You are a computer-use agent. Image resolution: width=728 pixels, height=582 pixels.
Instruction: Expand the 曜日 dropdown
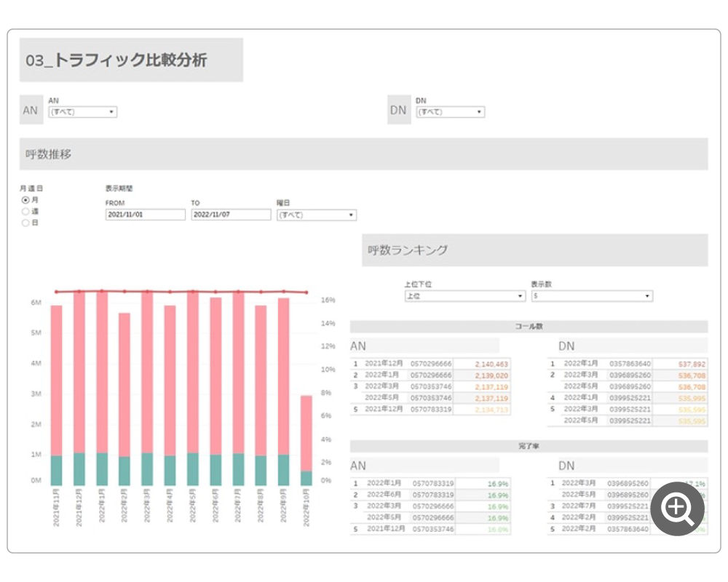click(x=316, y=215)
